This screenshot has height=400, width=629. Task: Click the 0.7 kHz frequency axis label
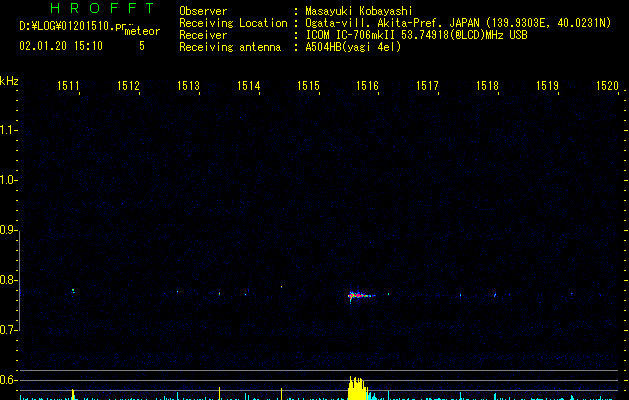pyautogui.click(x=8, y=330)
